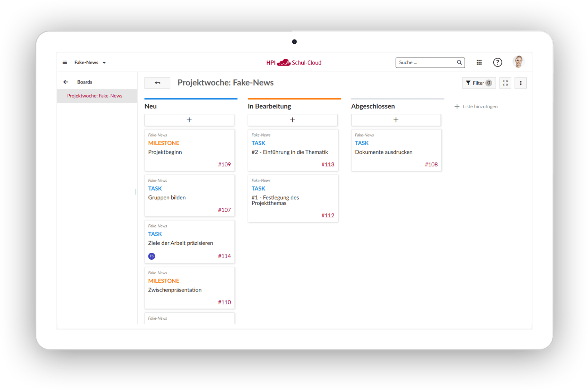This screenshot has height=390, width=588.
Task: Add a card to In Bearbeitung list
Action: coord(292,120)
